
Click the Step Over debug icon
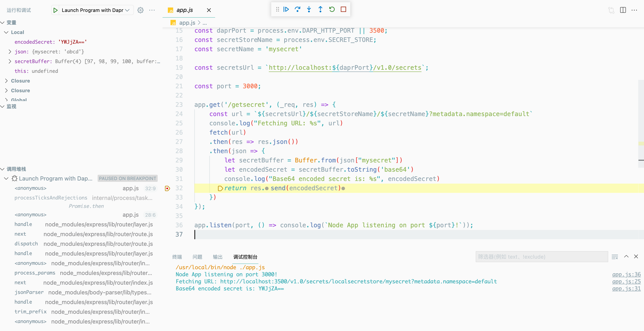click(297, 9)
